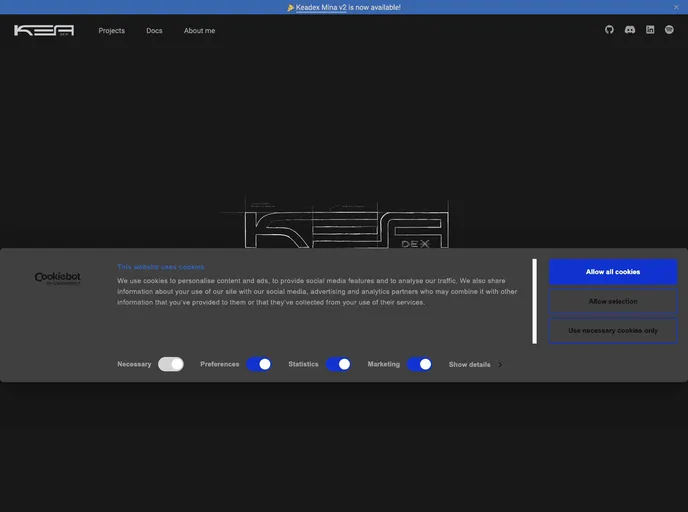Viewport: 688px width, 512px height.
Task: Disable the Marketing cookies switch
Action: pyautogui.click(x=419, y=364)
